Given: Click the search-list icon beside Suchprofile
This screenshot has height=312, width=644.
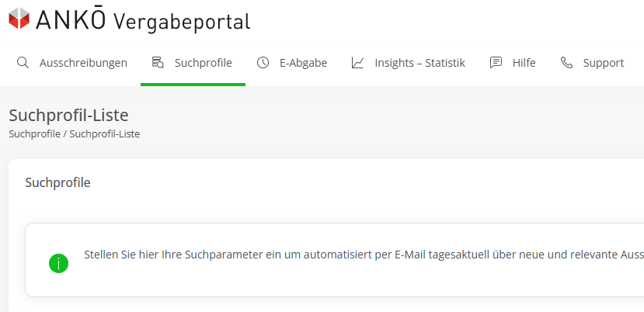Looking at the screenshot, I should 158,62.
